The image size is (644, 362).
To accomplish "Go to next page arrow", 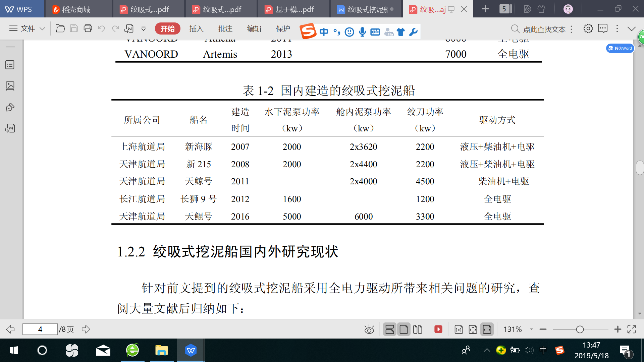I will (86, 329).
